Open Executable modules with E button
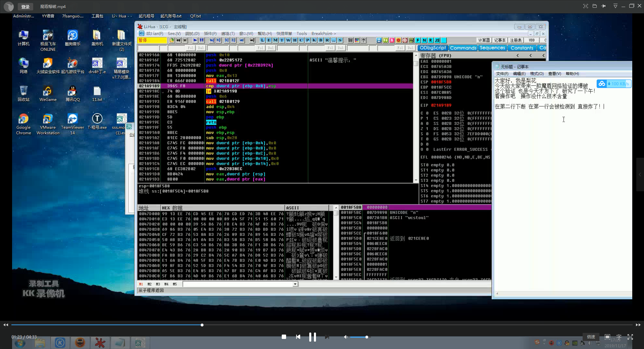 (269, 40)
